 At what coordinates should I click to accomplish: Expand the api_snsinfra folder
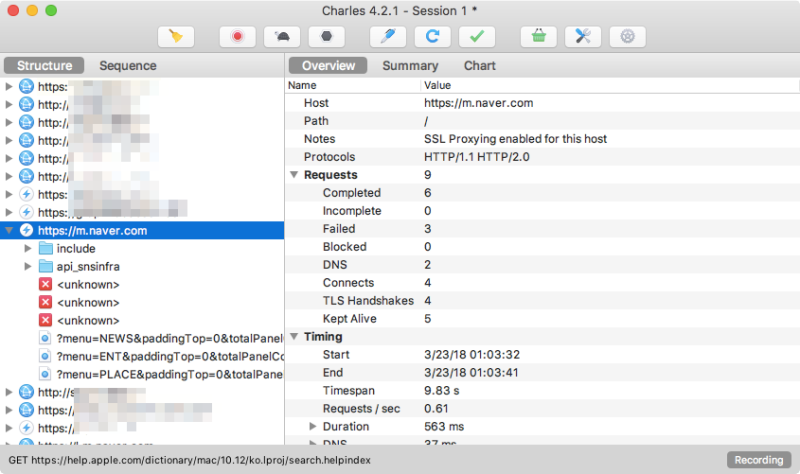coord(28,266)
